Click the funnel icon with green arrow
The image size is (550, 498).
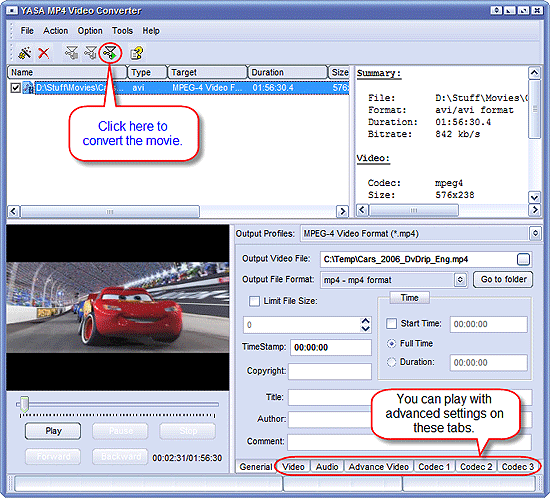click(110, 53)
